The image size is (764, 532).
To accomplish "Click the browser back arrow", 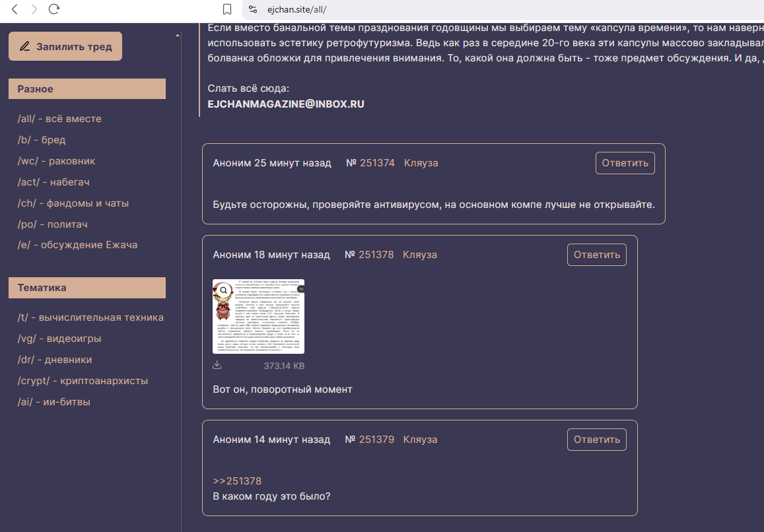I will [x=15, y=9].
